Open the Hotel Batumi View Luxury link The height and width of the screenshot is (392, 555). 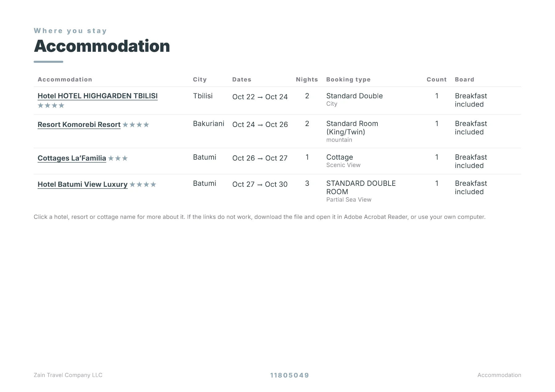[83, 184]
